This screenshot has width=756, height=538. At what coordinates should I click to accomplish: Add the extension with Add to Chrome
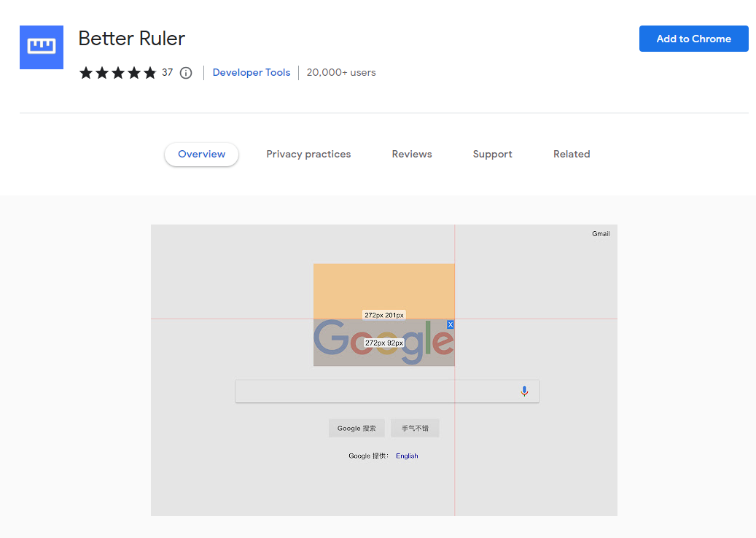point(693,39)
